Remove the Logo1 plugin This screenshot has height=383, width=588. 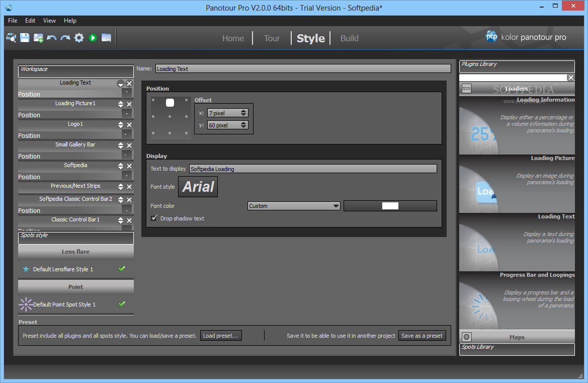129,125
